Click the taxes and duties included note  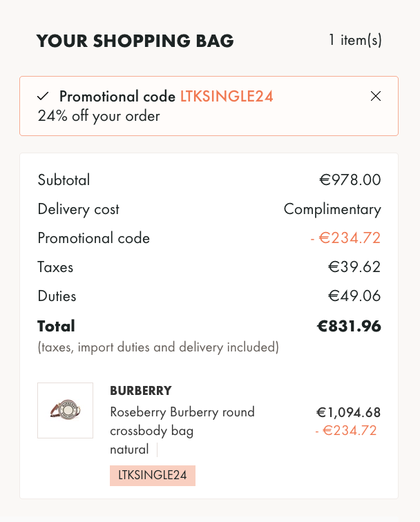(x=158, y=347)
